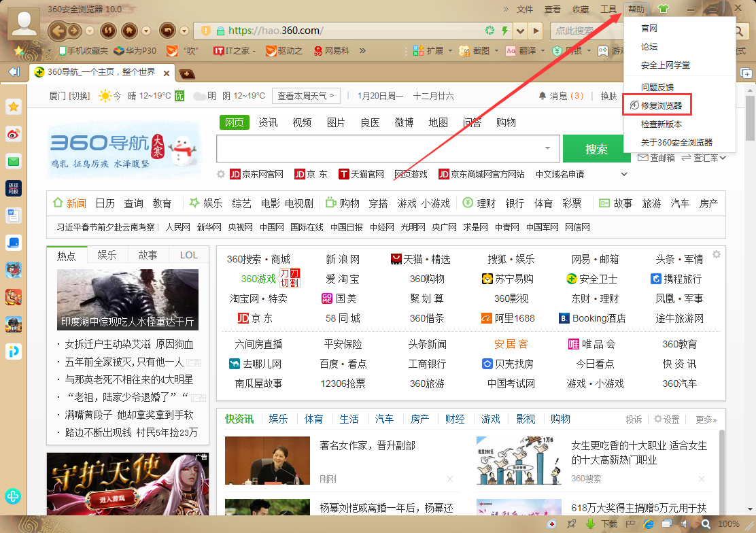Open the mail icon in left sidebar
756x533 pixels.
click(13, 162)
